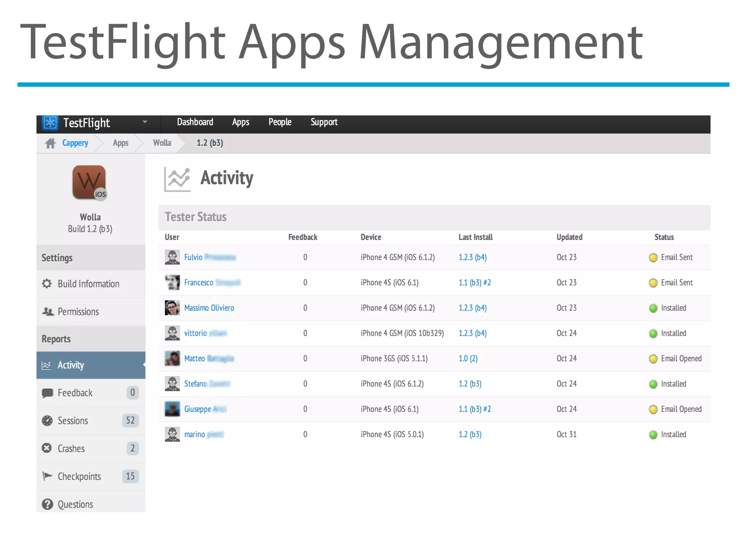Image resolution: width=747 pixels, height=560 pixels.
Task: Open Stefano's 1.2 (b3) install link
Action: [x=470, y=384]
